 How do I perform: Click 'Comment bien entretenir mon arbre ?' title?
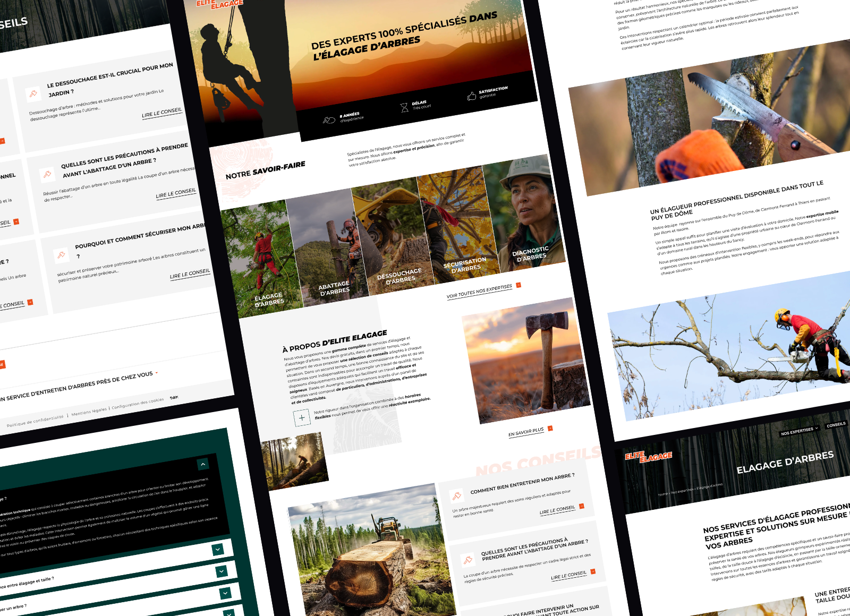(x=523, y=483)
